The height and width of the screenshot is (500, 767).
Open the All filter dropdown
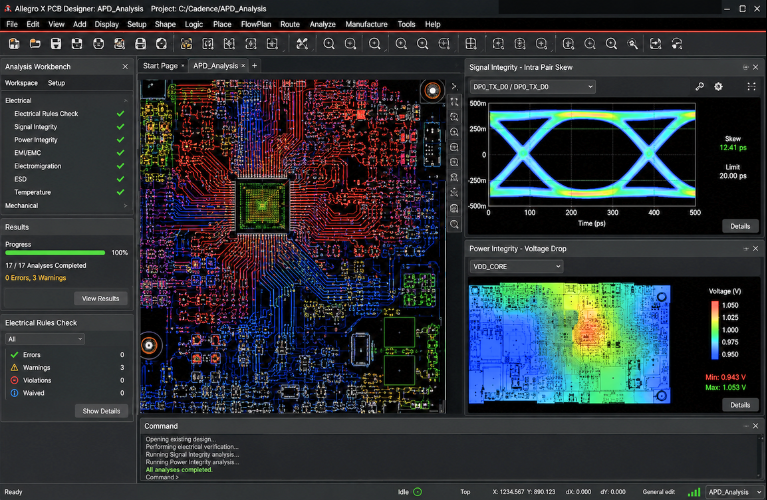coord(45,339)
